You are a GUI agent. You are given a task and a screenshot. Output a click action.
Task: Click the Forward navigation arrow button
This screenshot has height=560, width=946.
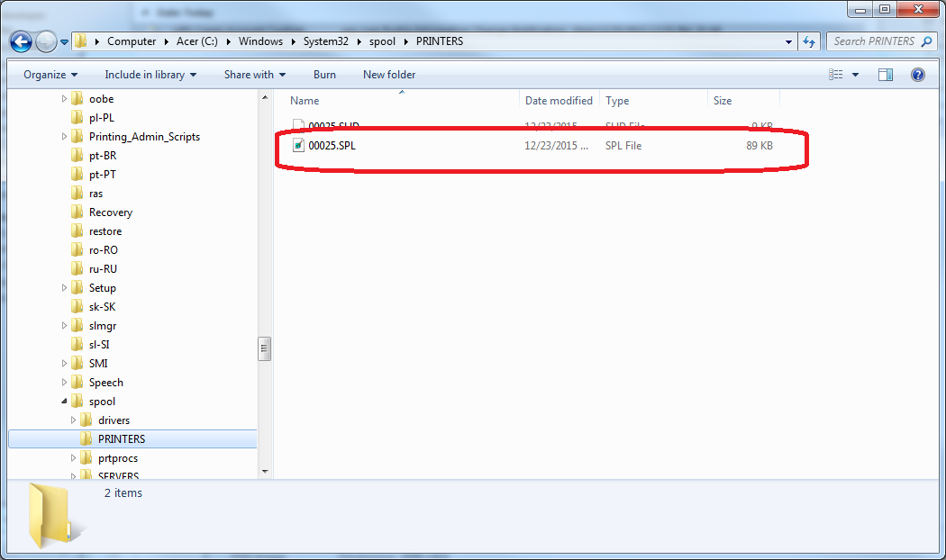pos(46,41)
